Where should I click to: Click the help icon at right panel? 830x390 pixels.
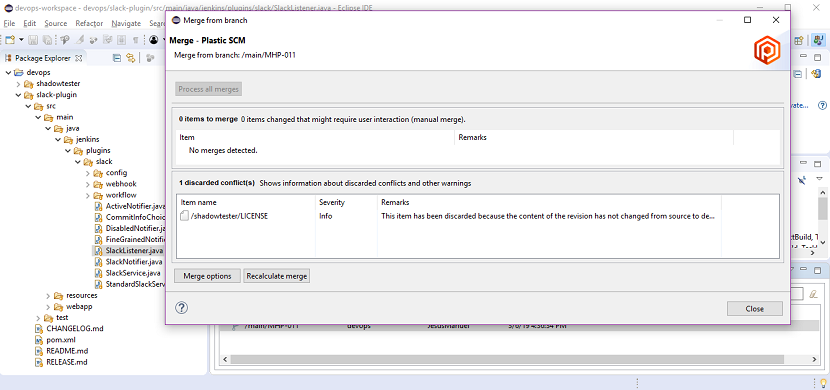[822, 105]
